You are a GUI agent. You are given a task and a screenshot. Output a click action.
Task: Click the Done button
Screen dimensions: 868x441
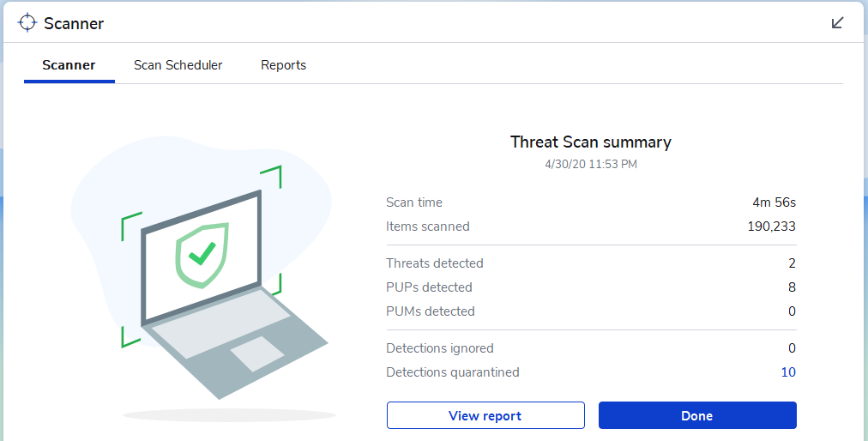coord(696,415)
